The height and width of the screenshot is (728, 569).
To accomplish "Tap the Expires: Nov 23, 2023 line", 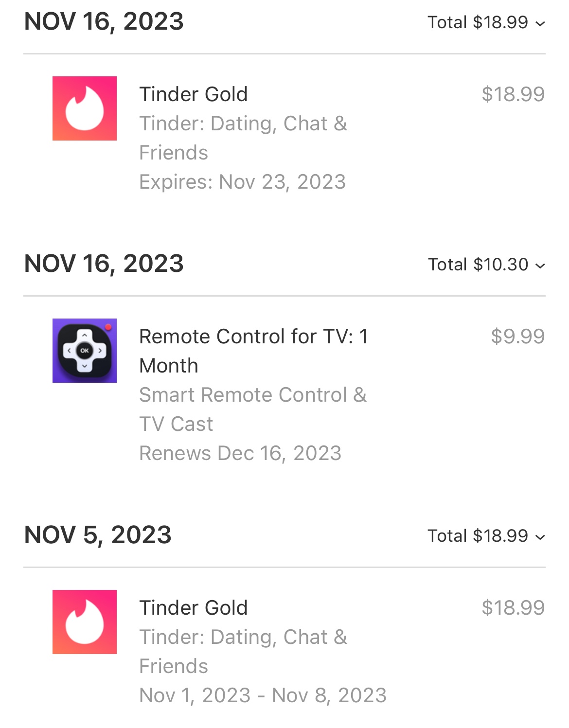I will pyautogui.click(x=242, y=182).
